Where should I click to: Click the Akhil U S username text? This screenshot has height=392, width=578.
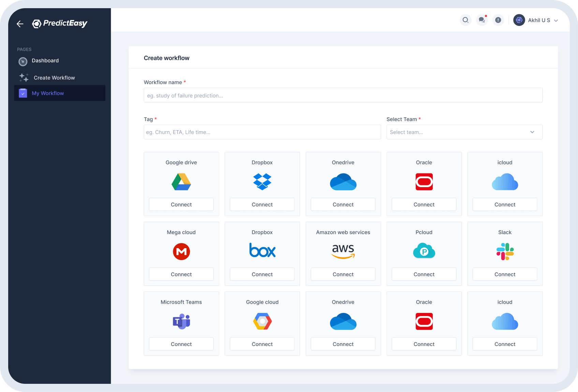coord(539,20)
